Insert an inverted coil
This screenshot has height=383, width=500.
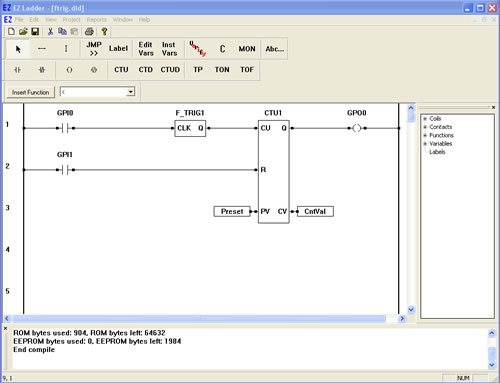(94, 70)
